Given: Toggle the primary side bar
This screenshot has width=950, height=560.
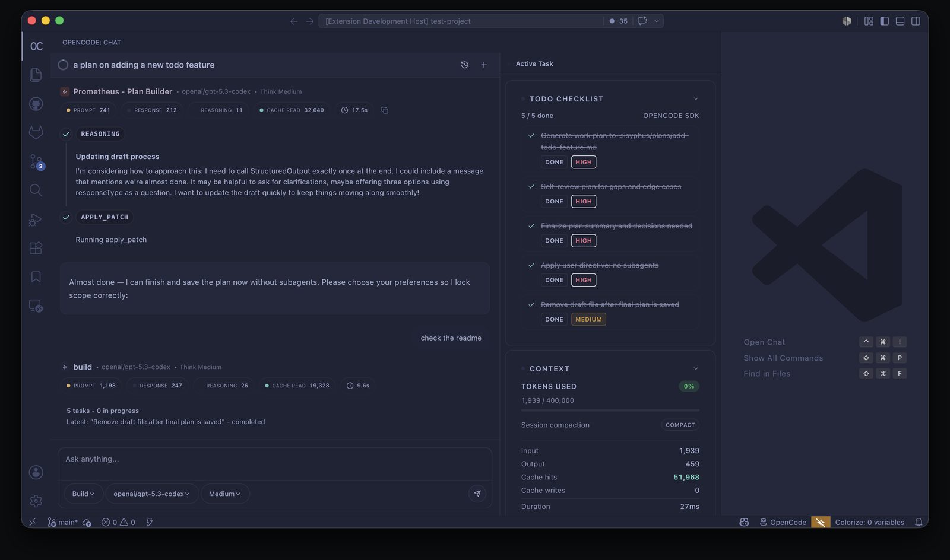Looking at the screenshot, I should click(x=885, y=21).
